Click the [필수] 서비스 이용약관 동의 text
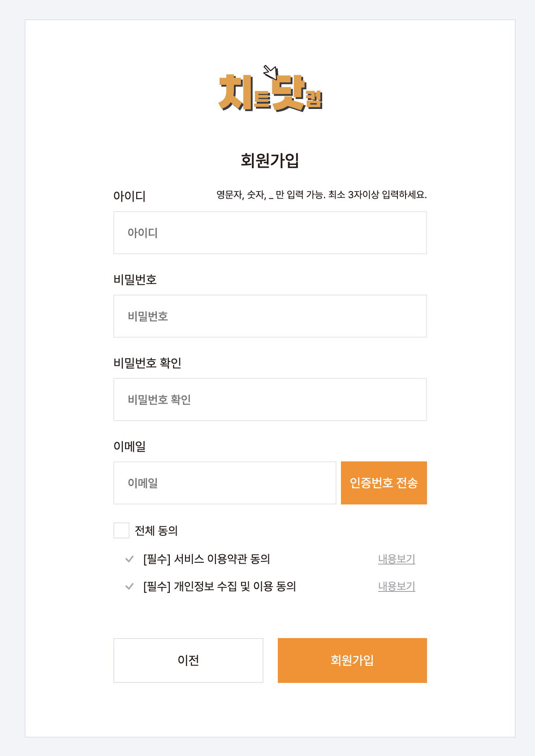535x756 pixels. [207, 559]
